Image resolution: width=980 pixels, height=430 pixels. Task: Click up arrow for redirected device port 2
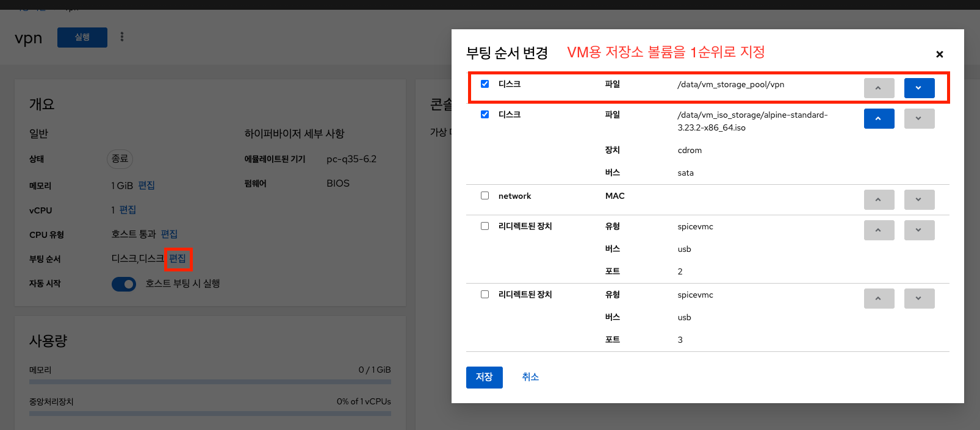879,230
